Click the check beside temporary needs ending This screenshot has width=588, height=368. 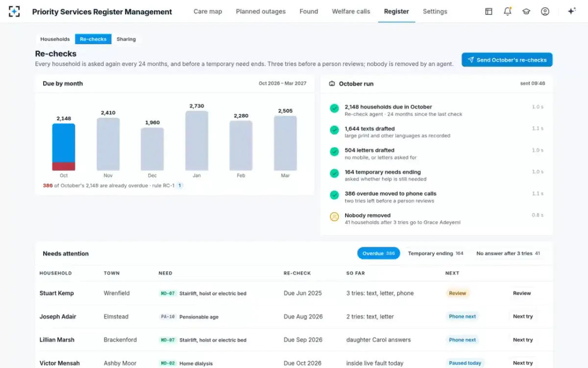(x=334, y=173)
